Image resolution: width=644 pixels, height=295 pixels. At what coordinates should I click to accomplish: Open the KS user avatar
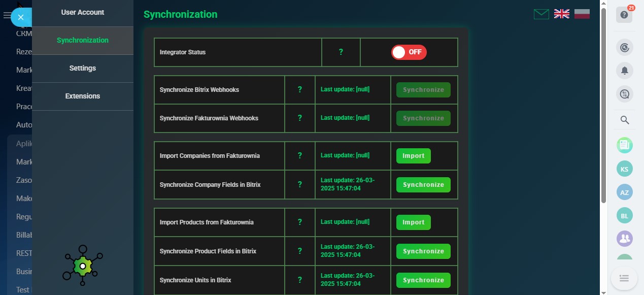point(624,169)
